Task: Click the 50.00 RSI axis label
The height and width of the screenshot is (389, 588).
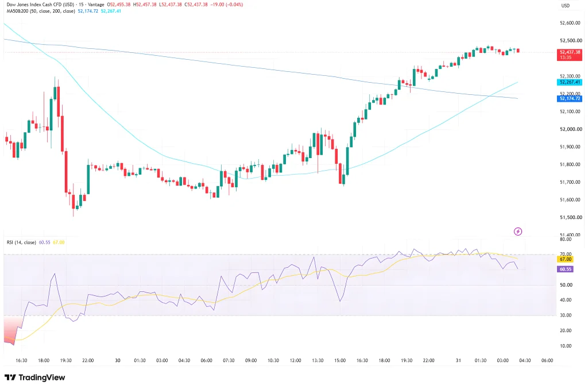Action: coord(566,285)
